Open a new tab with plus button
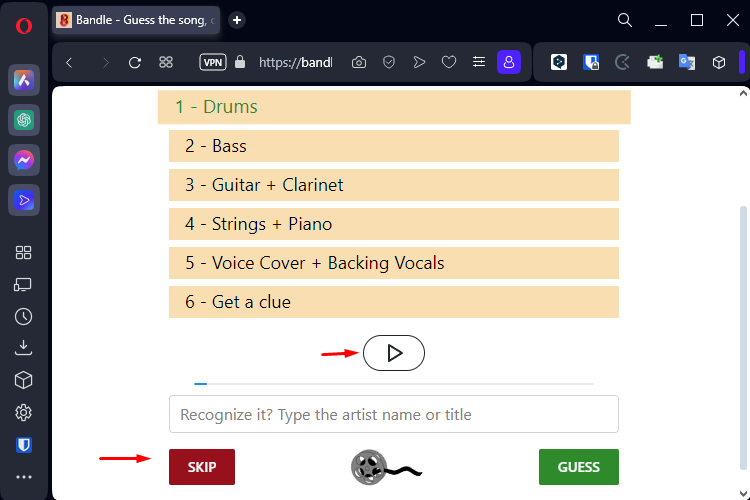This screenshot has height=500, width=750. click(x=237, y=20)
